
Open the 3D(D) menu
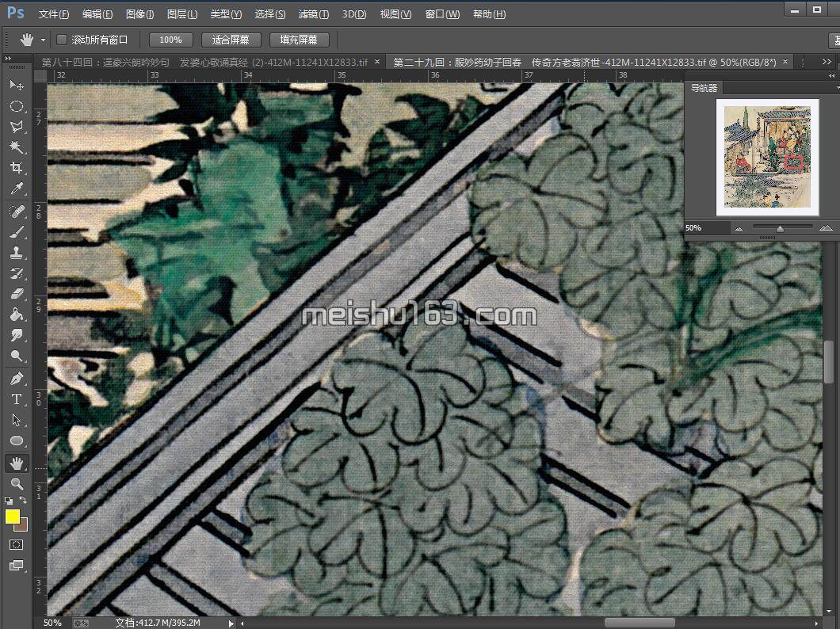coord(354,14)
